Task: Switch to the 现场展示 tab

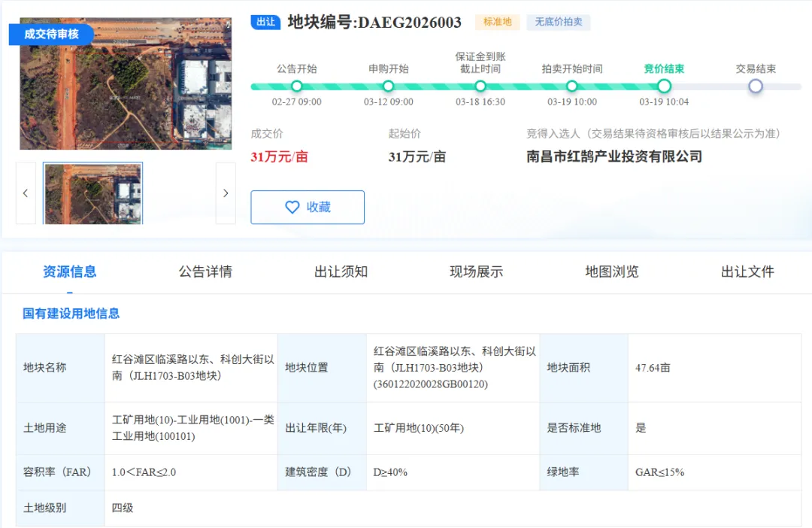Action: tap(477, 272)
